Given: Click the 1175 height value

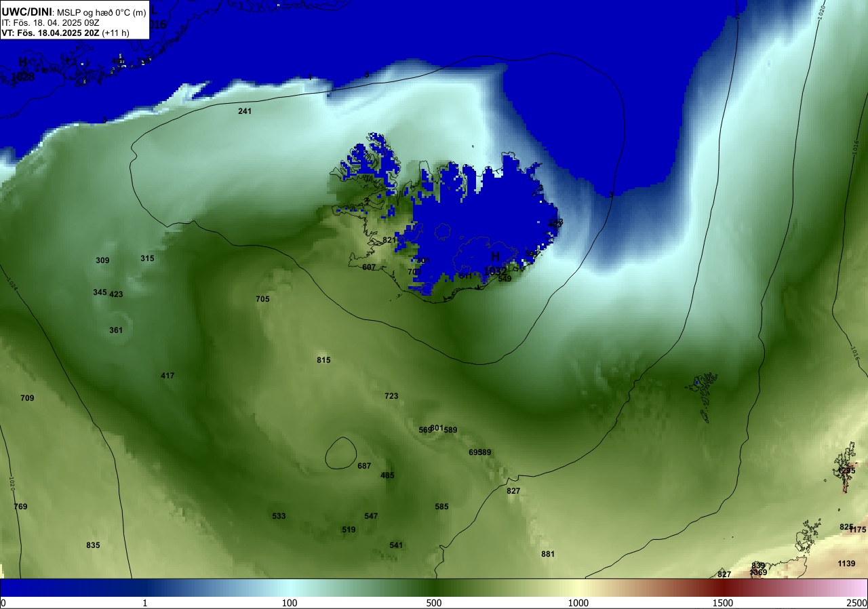Looking at the screenshot, I should click(x=858, y=530).
